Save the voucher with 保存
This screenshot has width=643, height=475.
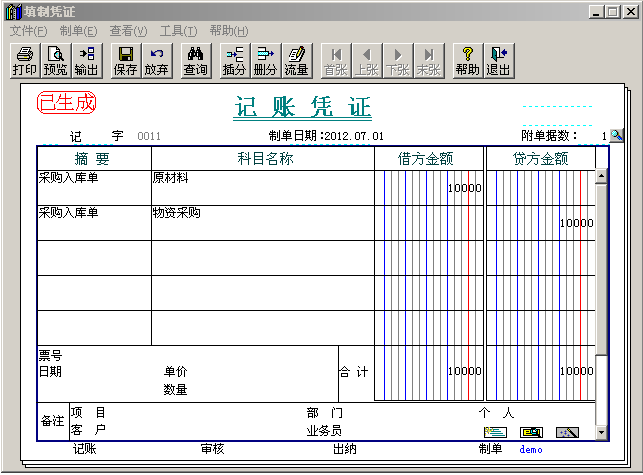(125, 61)
